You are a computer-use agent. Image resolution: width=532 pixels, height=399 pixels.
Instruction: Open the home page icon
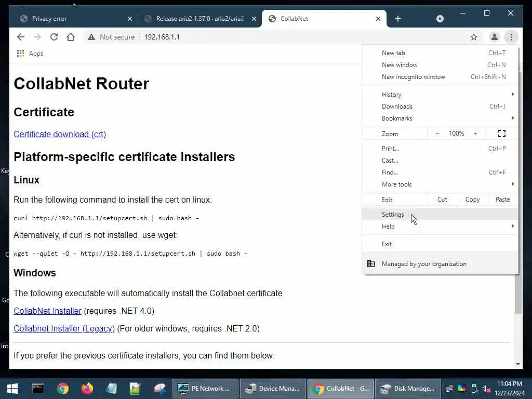tap(71, 37)
